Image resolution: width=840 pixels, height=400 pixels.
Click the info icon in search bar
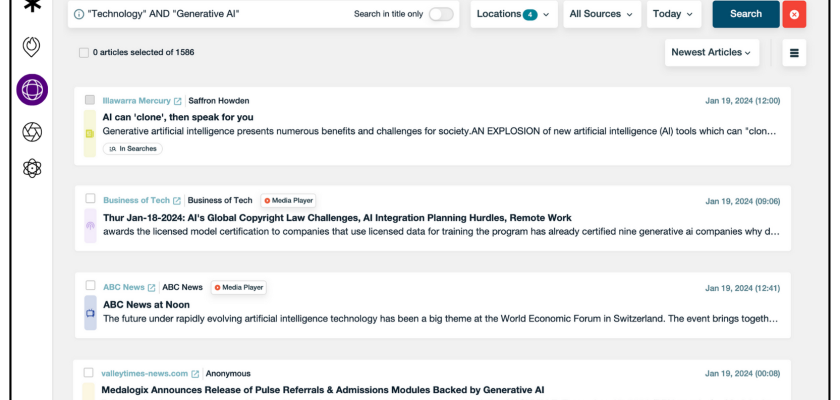[79, 15]
